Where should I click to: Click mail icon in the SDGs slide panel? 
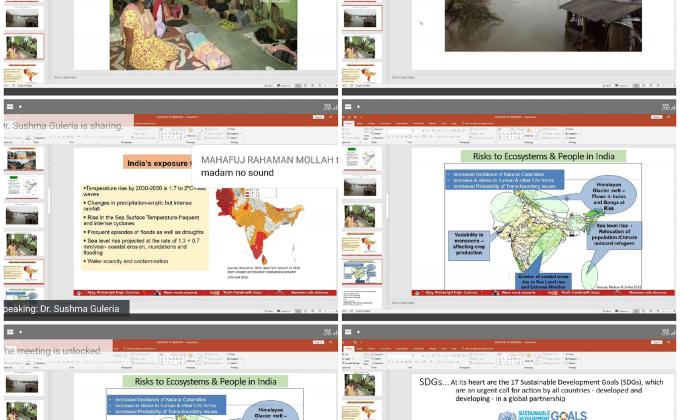point(348,332)
